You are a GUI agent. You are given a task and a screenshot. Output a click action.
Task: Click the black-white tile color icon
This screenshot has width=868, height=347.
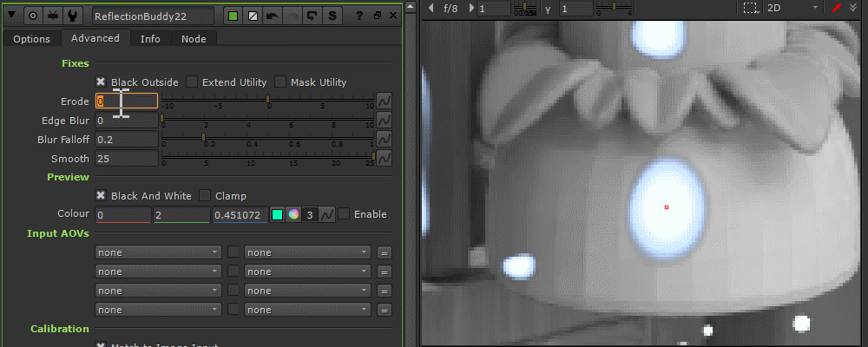pos(253,16)
